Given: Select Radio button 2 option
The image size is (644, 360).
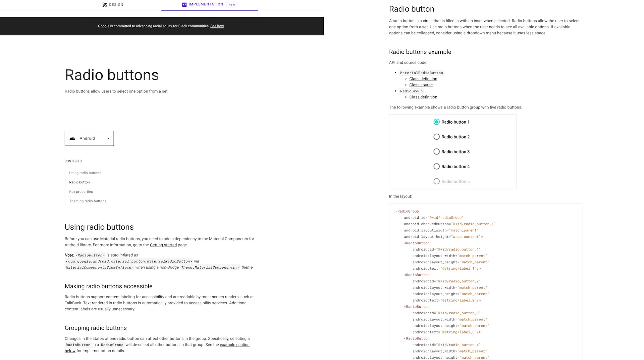Looking at the screenshot, I should [x=436, y=137].
